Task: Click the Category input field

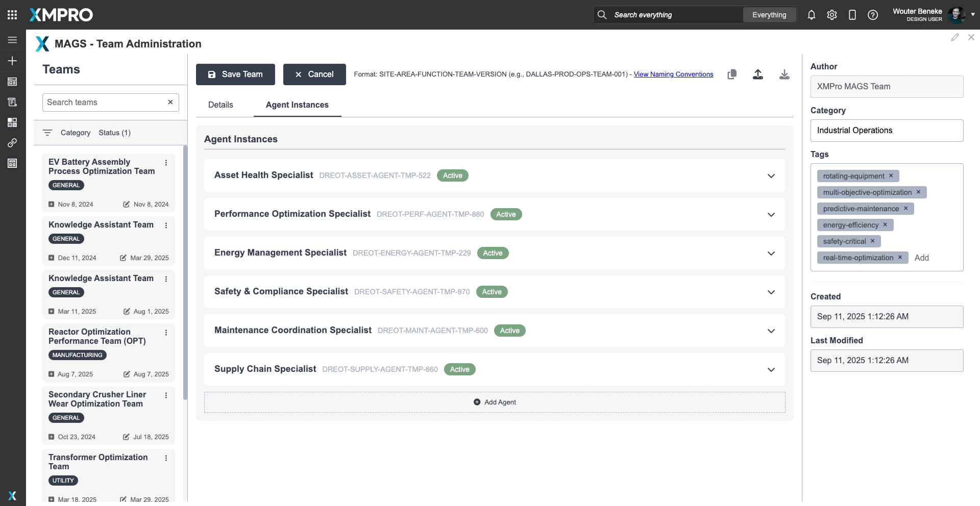Action: pyautogui.click(x=886, y=131)
